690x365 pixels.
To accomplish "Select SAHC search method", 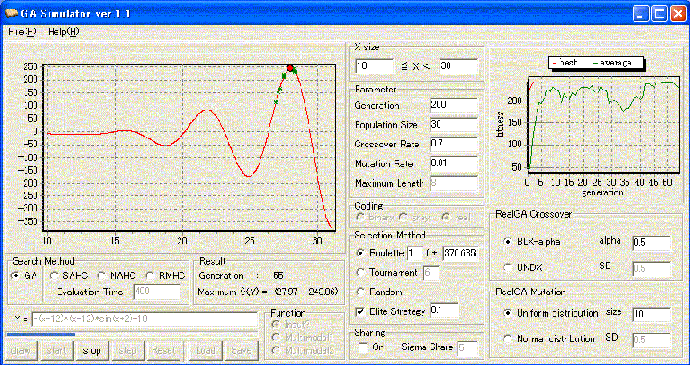I will [x=54, y=276].
